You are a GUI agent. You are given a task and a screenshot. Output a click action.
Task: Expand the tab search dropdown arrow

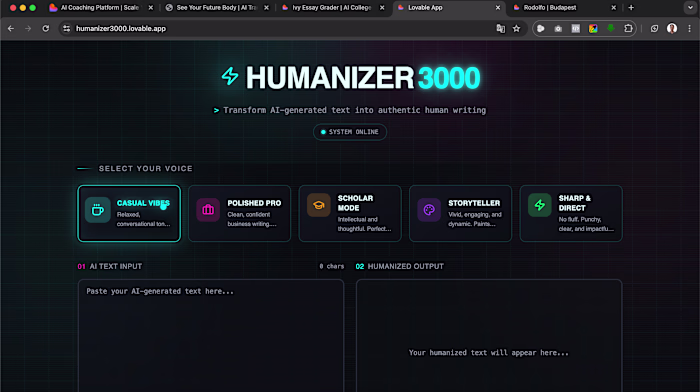point(690,8)
